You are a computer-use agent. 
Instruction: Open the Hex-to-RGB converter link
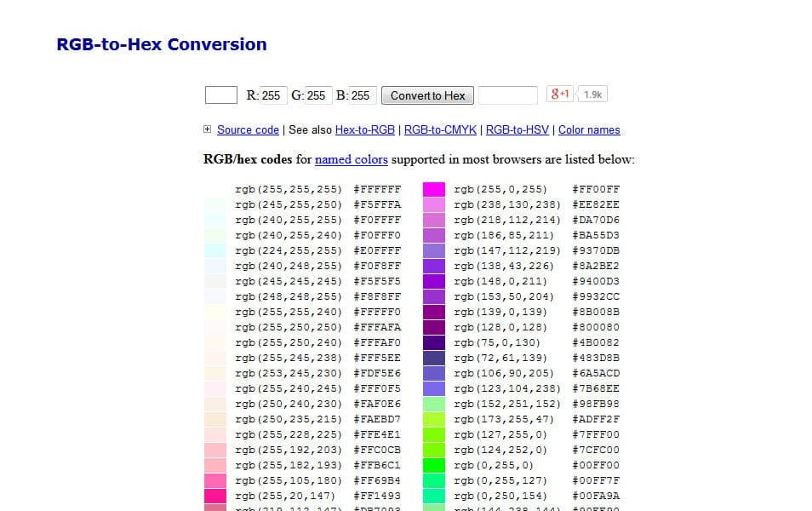365,129
